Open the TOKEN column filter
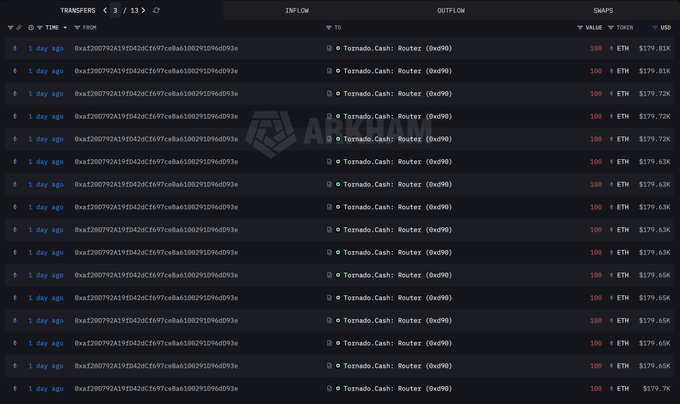Image resolution: width=680 pixels, height=404 pixels. (x=611, y=28)
